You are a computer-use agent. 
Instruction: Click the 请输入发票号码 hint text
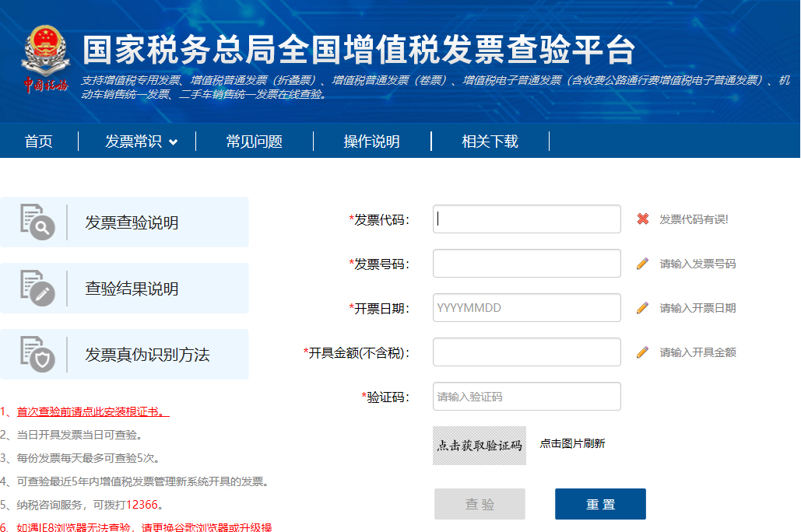(697, 264)
